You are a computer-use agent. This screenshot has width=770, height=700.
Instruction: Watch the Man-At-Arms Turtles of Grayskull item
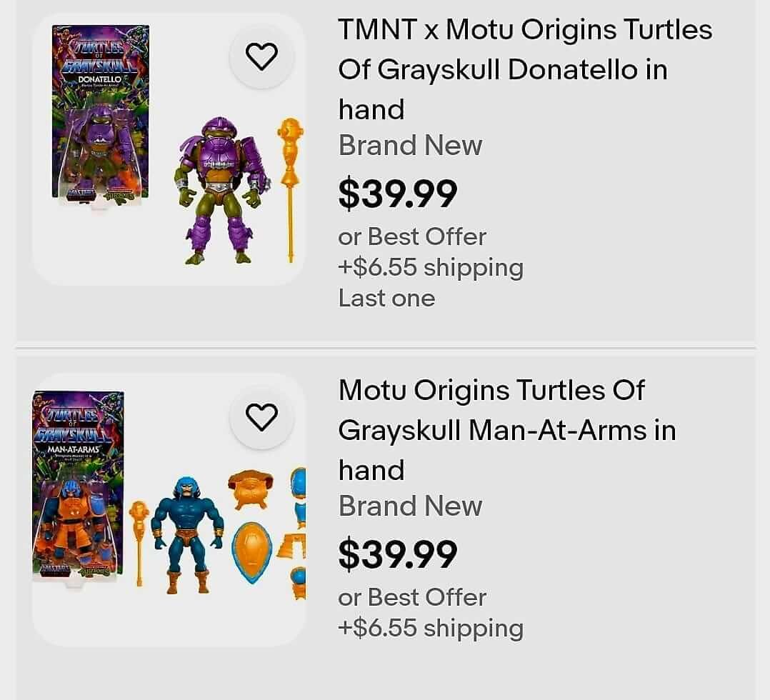coord(262,417)
